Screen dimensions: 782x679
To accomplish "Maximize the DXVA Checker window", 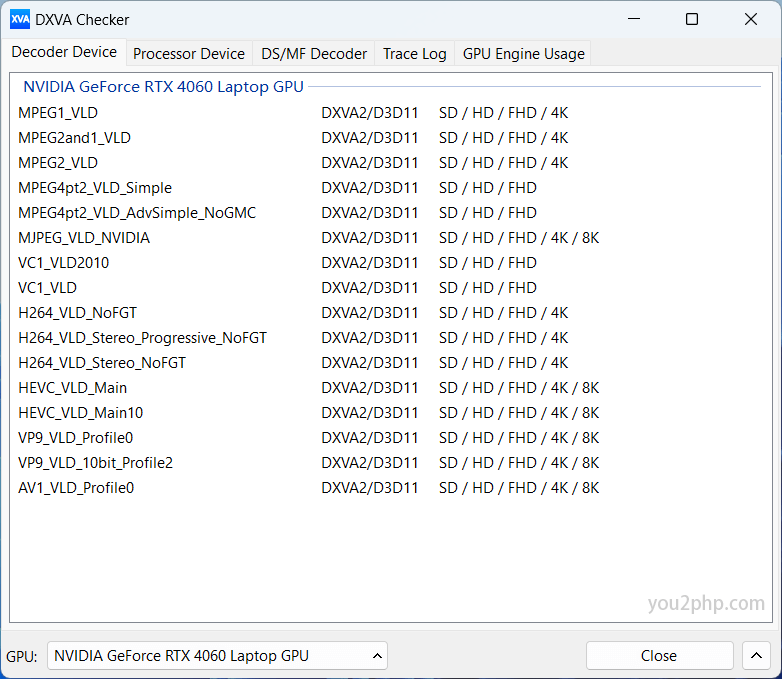I will [x=692, y=19].
